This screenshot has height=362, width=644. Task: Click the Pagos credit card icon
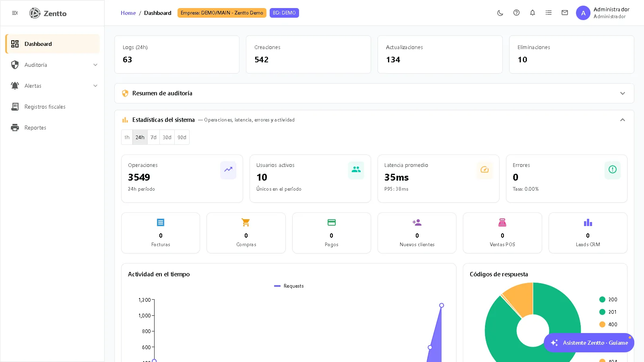tap(332, 222)
